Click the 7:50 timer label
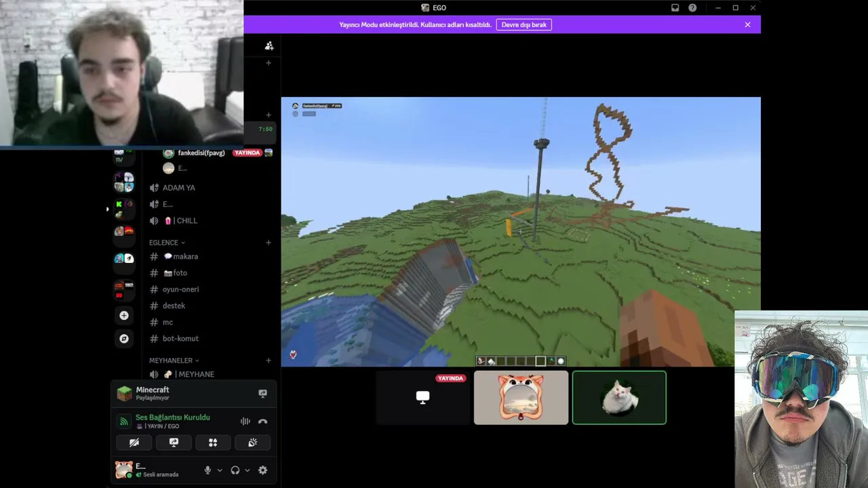 pyautogui.click(x=265, y=129)
